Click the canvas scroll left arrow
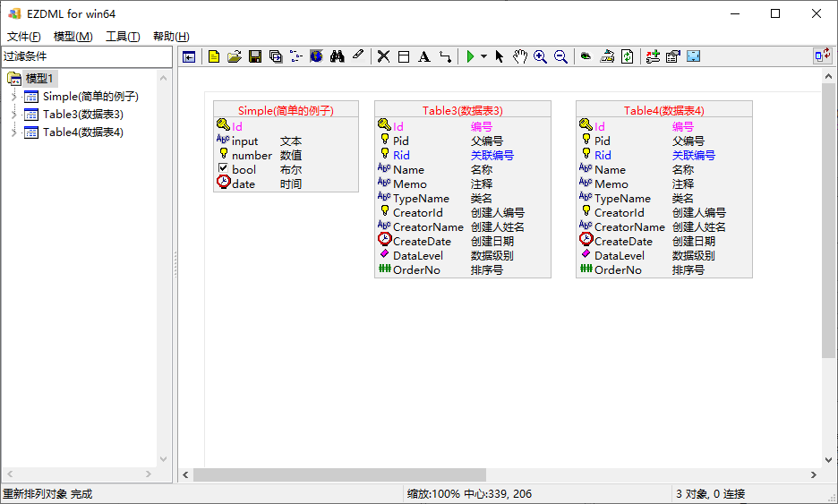 pyautogui.click(x=185, y=474)
